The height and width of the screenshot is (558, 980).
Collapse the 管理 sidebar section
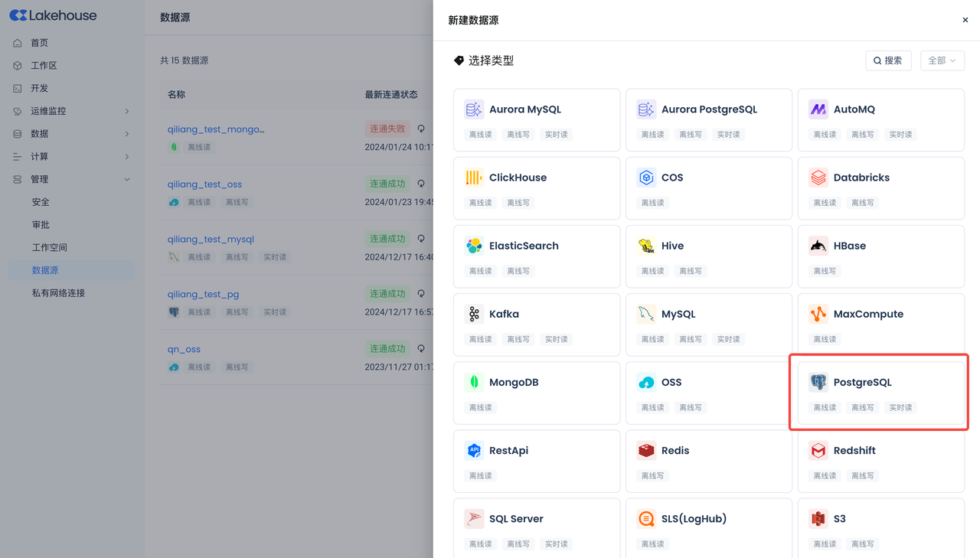72,179
